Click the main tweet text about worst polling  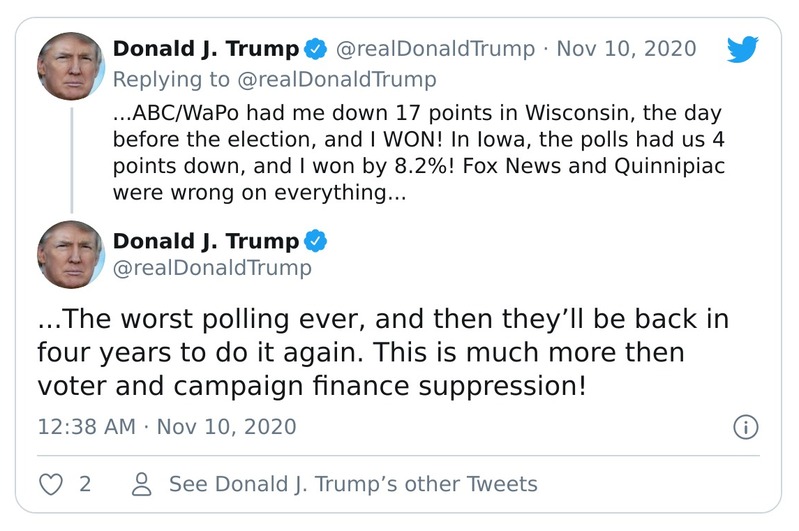tap(383, 353)
